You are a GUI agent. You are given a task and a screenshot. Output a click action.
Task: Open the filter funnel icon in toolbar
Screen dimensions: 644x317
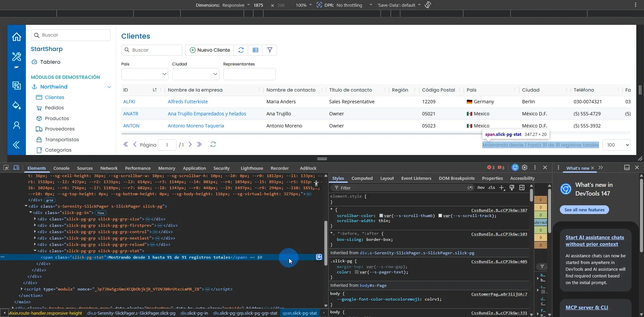270,50
